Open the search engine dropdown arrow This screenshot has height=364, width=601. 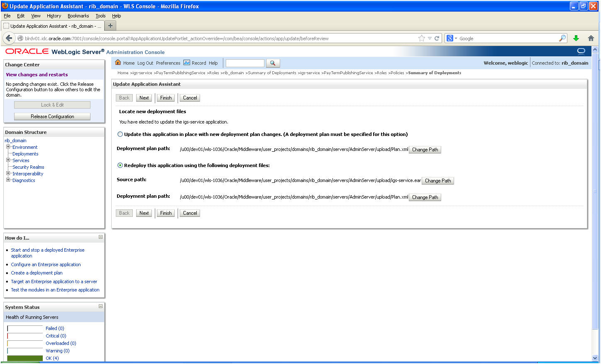click(x=456, y=38)
